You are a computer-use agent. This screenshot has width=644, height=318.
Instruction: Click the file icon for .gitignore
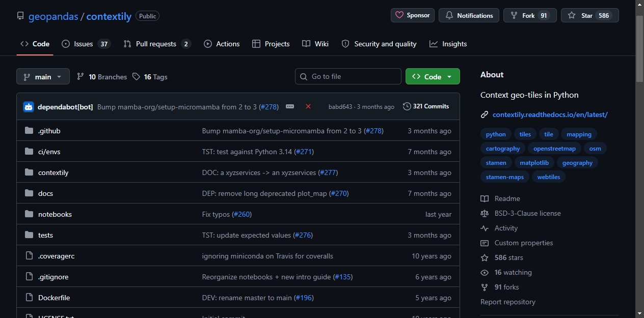click(29, 277)
